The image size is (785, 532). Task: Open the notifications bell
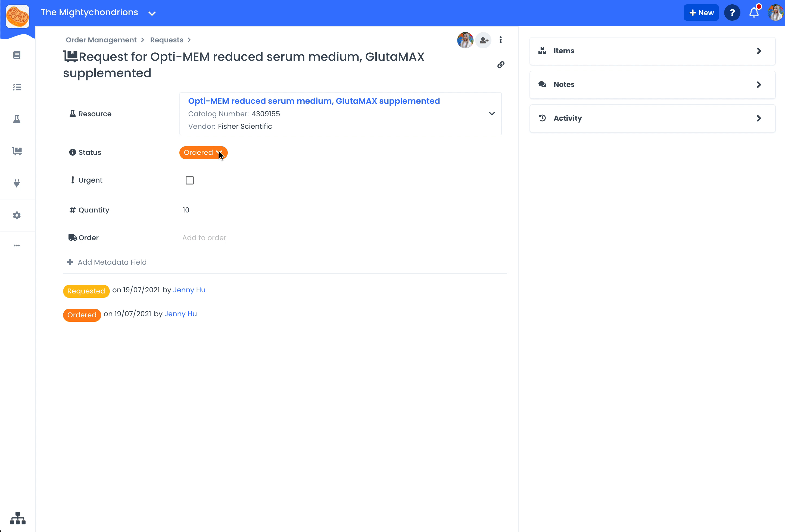coord(753,13)
